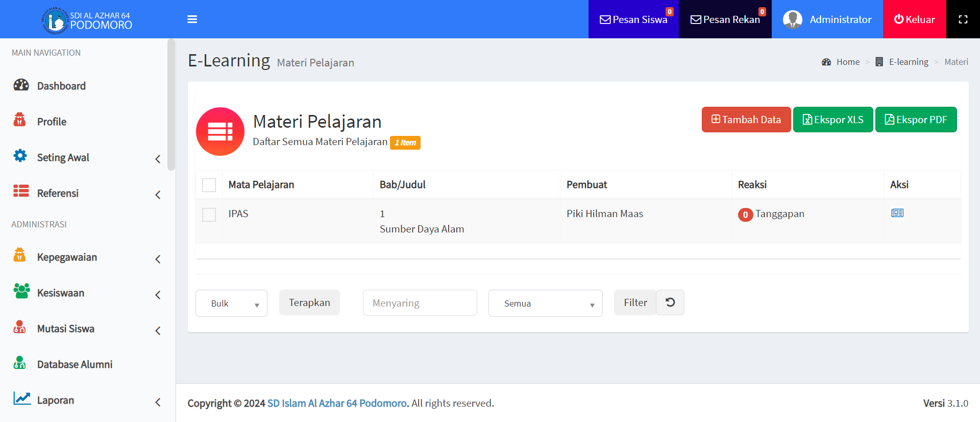Click the Tambah Data button
This screenshot has width=980, height=422.
746,120
